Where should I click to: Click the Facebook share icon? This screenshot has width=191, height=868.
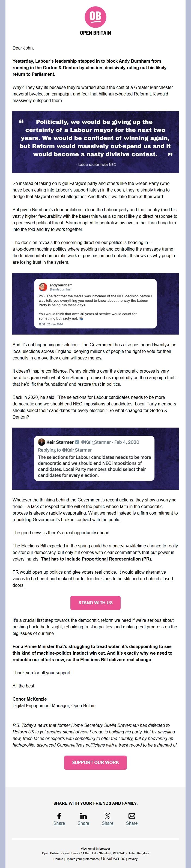(59, 815)
